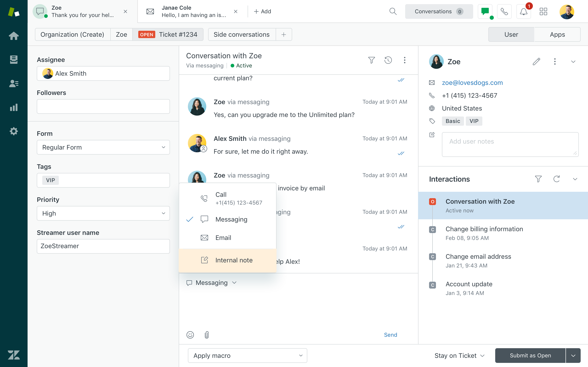This screenshot has height=367, width=588.
Task: Collapse the Interactions section chevron
Action: (x=575, y=178)
